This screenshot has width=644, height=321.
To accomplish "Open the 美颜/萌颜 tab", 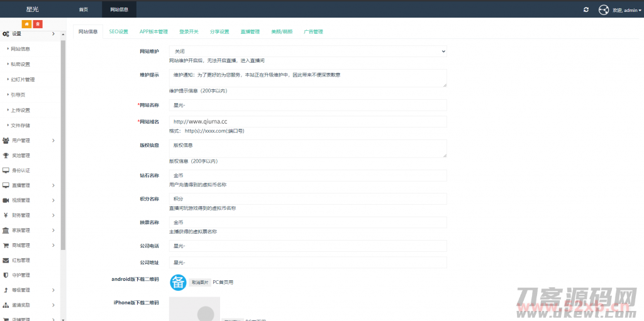I will pos(282,31).
